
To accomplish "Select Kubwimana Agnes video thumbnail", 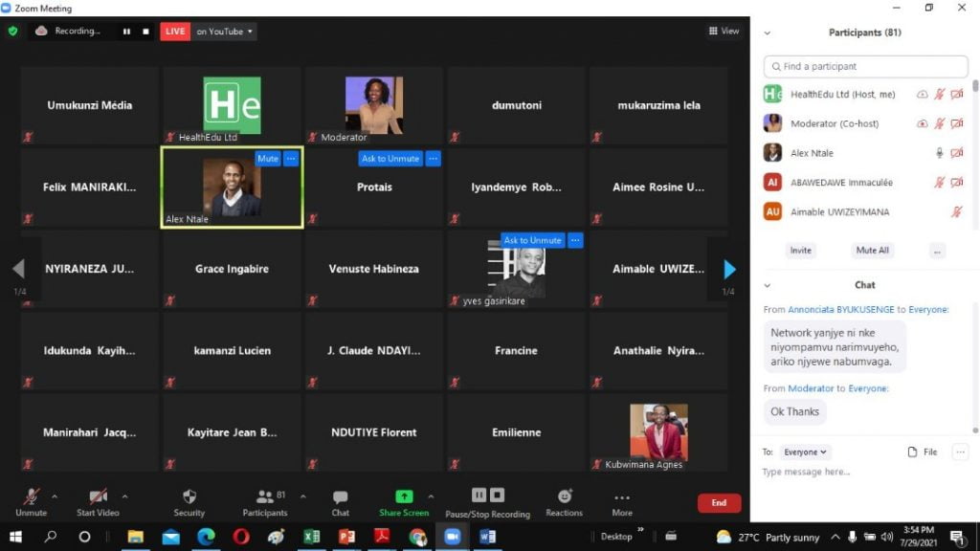I will pyautogui.click(x=658, y=431).
